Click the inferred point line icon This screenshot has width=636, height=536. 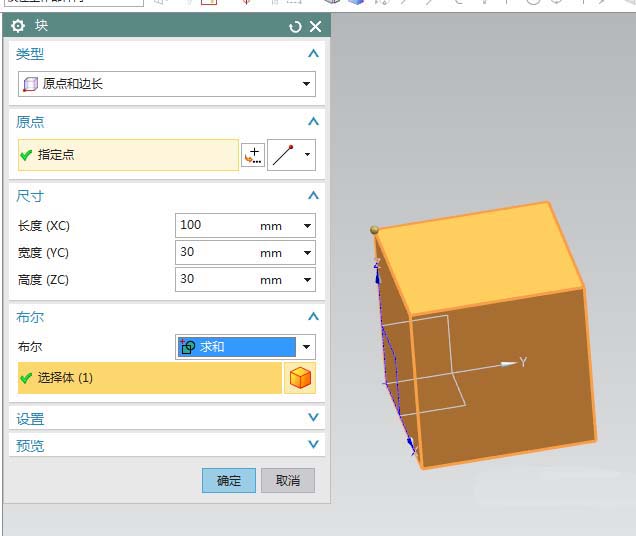coord(283,155)
